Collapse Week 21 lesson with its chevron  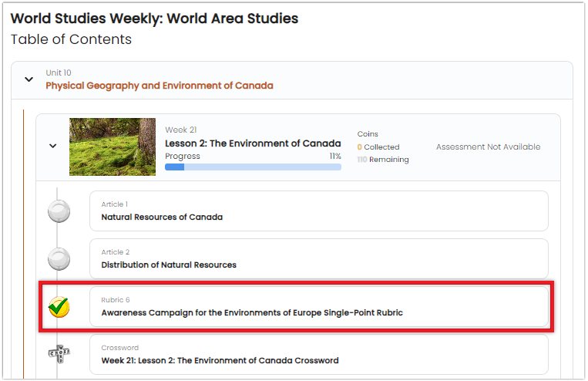pos(53,146)
